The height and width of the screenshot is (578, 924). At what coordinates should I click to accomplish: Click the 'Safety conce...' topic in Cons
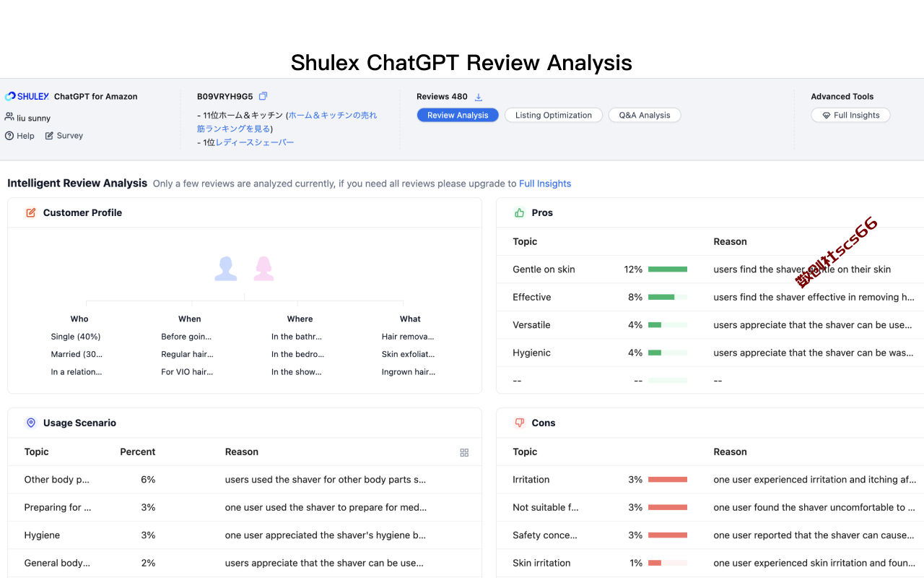tap(545, 535)
